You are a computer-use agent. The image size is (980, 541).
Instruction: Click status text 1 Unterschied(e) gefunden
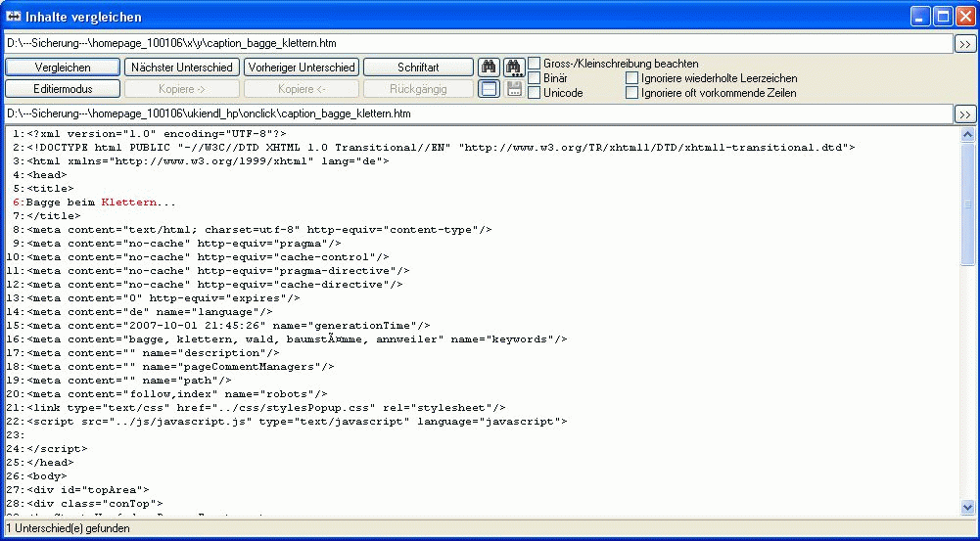click(x=69, y=528)
